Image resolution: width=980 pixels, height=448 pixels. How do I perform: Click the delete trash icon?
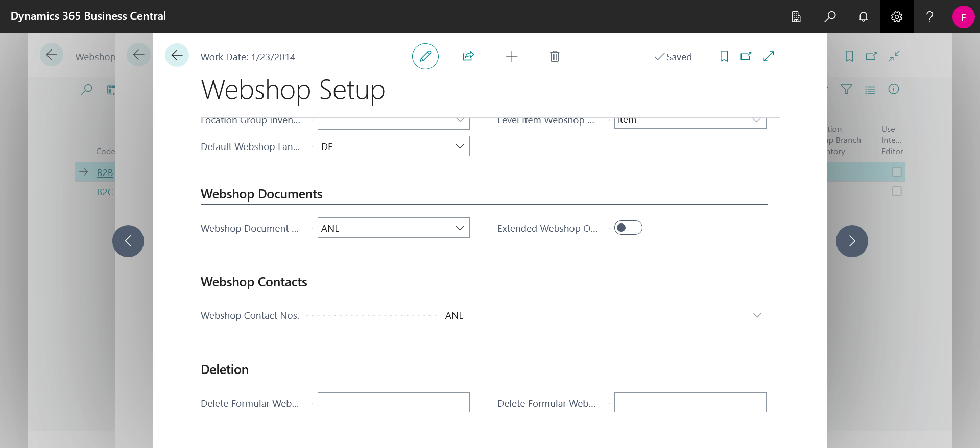555,56
